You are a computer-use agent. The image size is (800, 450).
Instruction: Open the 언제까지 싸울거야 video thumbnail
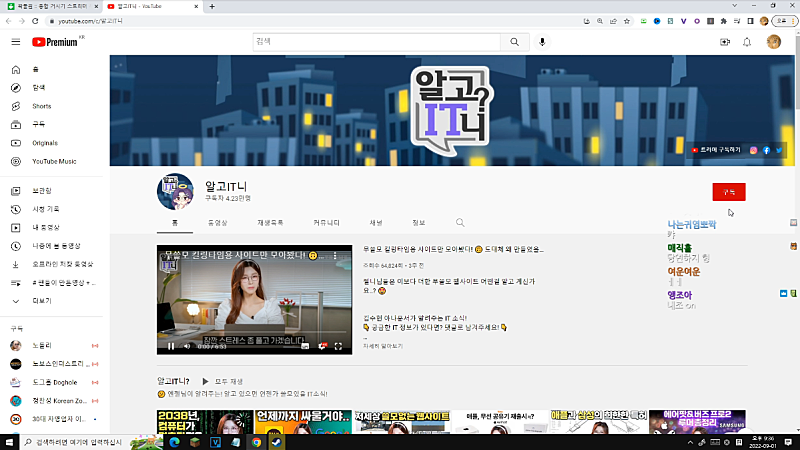[303, 422]
